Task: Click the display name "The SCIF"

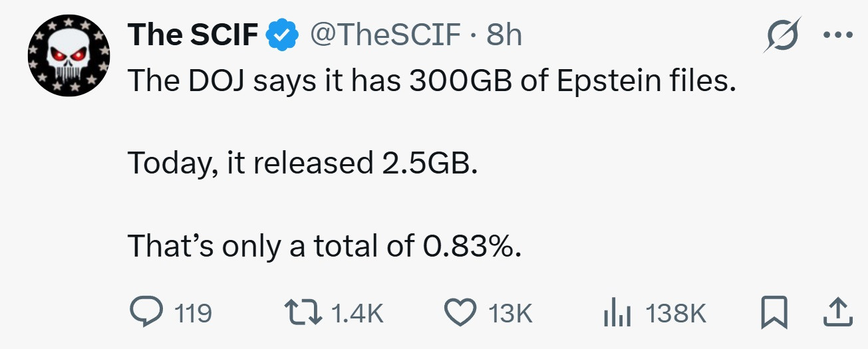Action: pyautogui.click(x=194, y=35)
